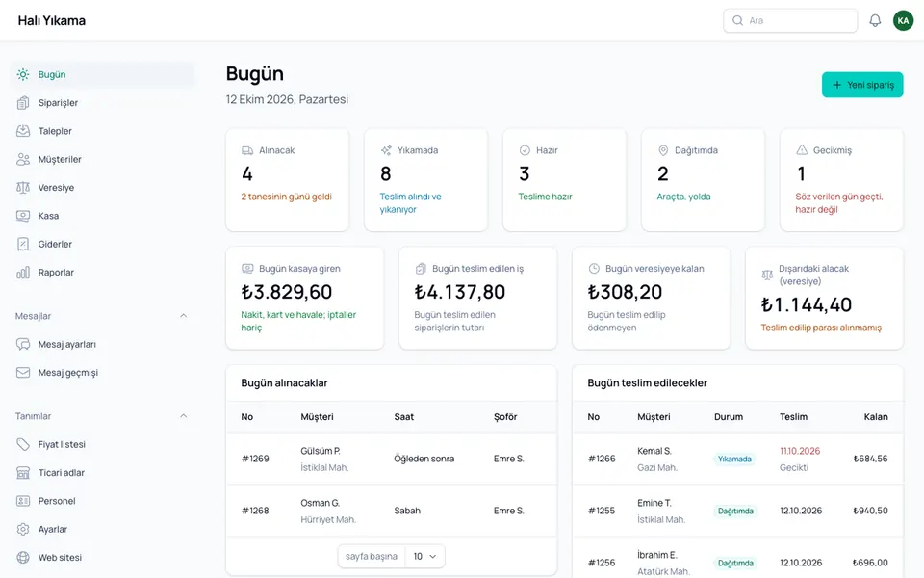Click the overdue date 11.10.2026
Viewport: 924px width, 578px height.
point(800,451)
